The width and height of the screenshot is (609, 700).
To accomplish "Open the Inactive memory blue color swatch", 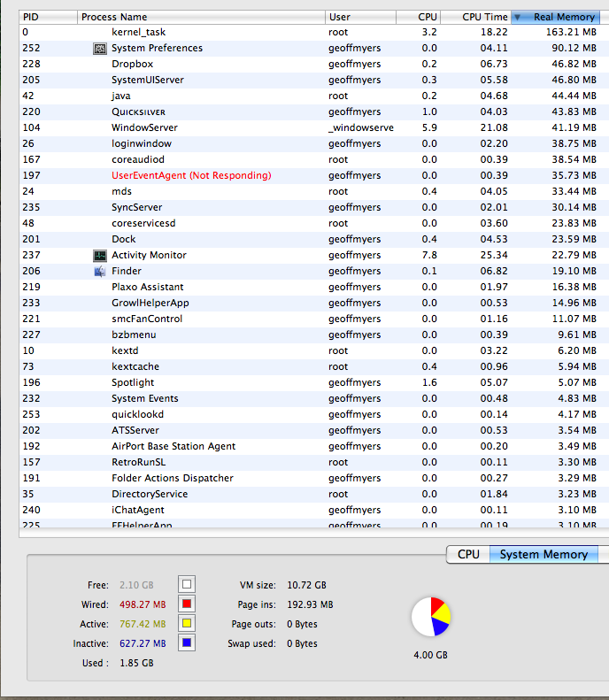I will (187, 642).
